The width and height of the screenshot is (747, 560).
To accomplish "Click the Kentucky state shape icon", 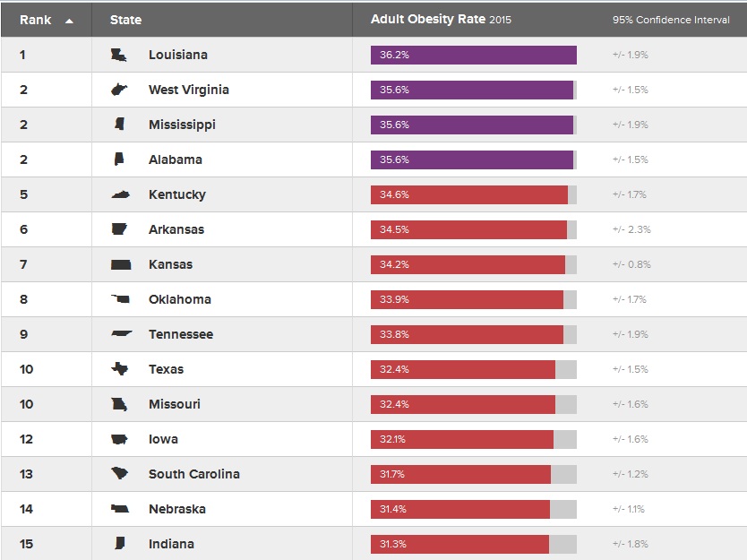I will point(120,194).
